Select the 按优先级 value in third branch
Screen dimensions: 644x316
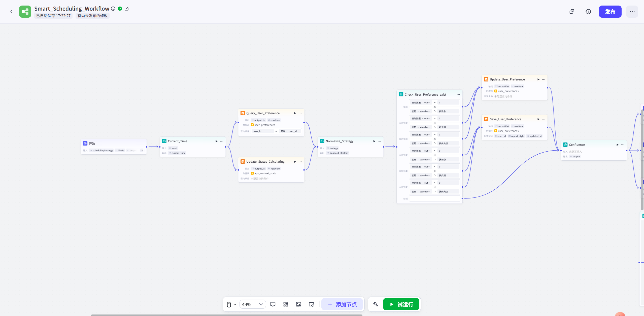(x=448, y=143)
